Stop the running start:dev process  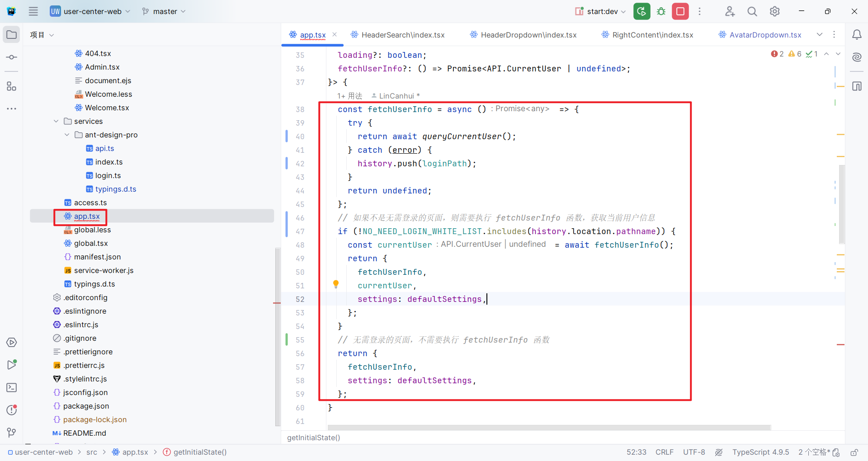click(680, 11)
